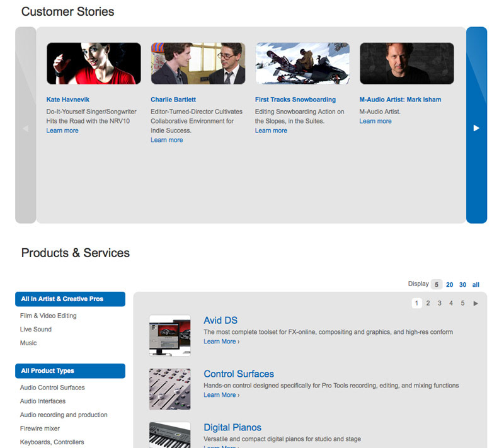Filter by Music
The width and height of the screenshot is (504, 448).
tap(28, 343)
